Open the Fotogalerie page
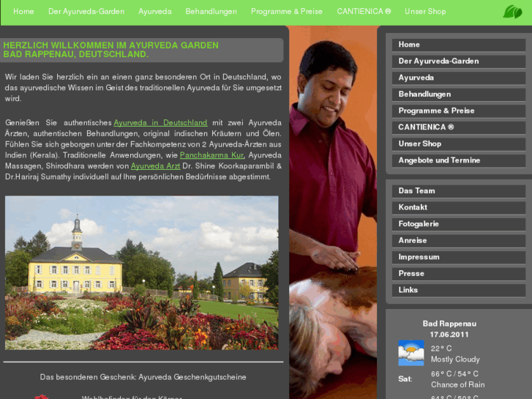Image resolution: width=532 pixels, height=399 pixels. click(x=459, y=224)
